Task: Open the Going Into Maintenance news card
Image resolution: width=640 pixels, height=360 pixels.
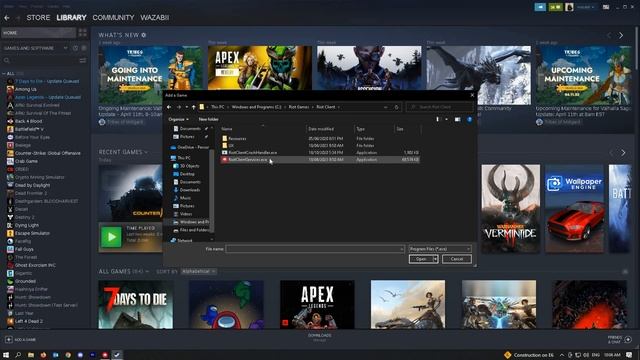Action: 151,75
